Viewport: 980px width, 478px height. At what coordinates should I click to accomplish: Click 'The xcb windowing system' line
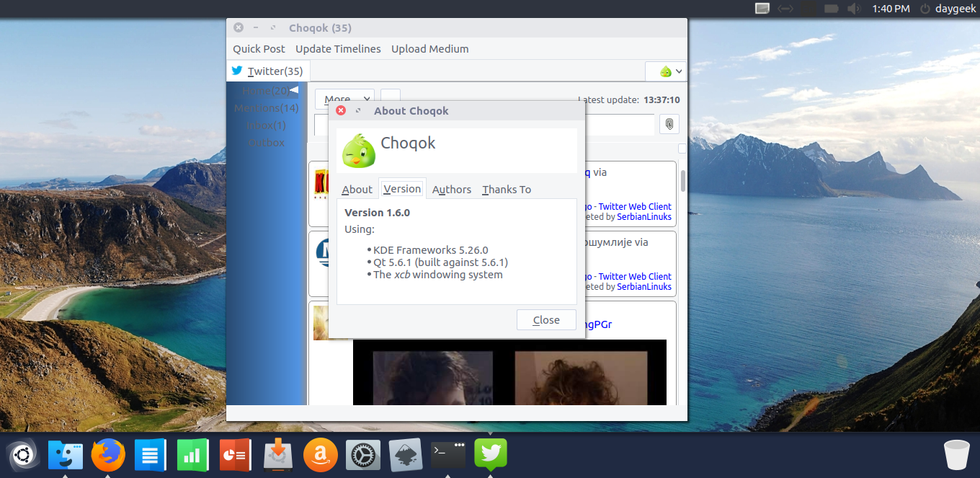tap(438, 275)
